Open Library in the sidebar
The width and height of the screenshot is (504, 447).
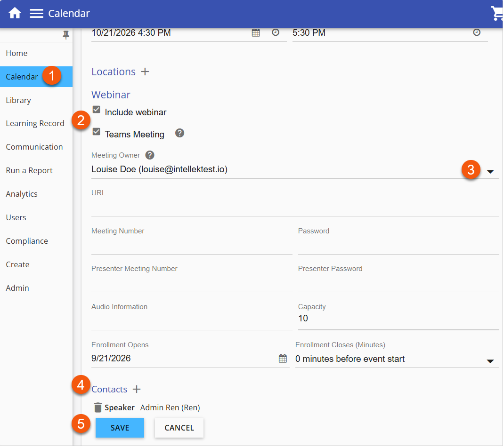point(36,100)
